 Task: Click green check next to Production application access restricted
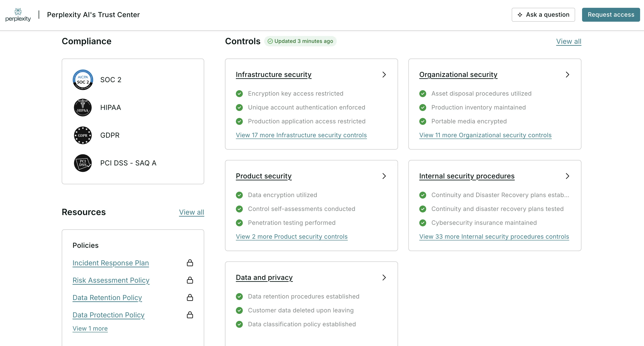point(239,121)
